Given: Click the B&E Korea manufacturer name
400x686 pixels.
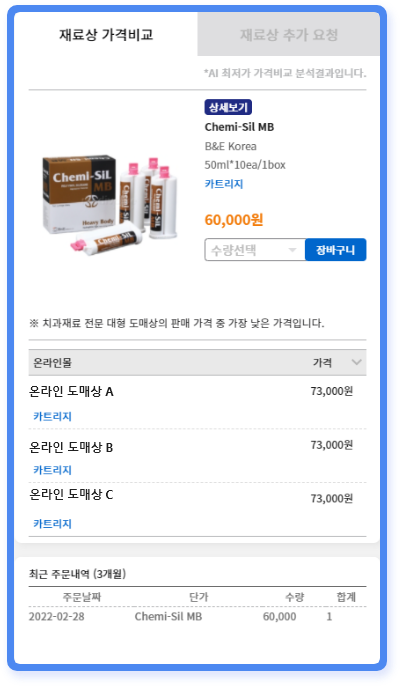Looking at the screenshot, I should coord(231,146).
